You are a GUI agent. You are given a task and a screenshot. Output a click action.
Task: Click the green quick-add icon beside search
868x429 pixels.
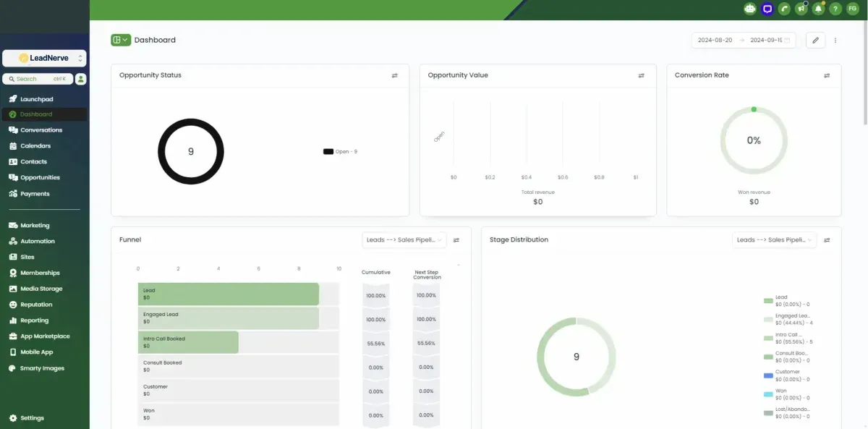coord(81,79)
